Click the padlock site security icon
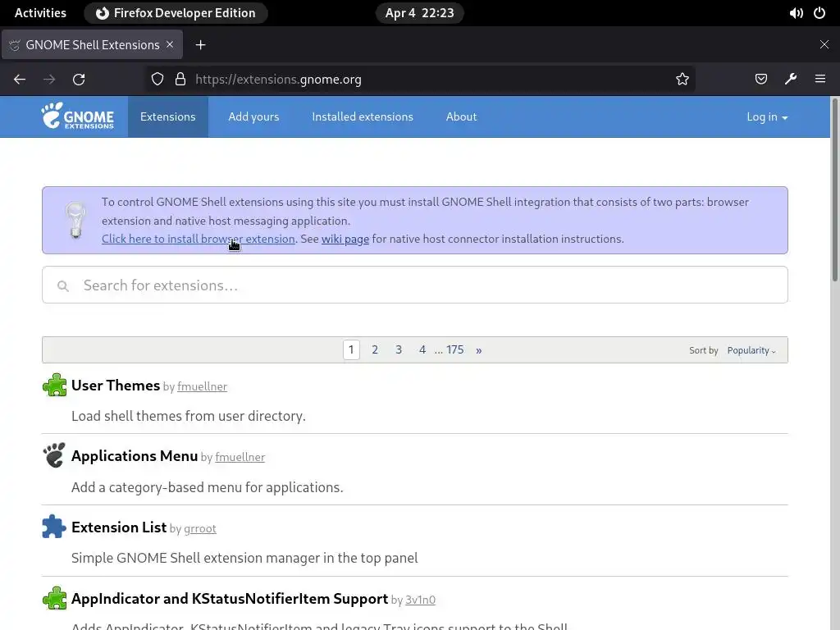 pos(180,80)
